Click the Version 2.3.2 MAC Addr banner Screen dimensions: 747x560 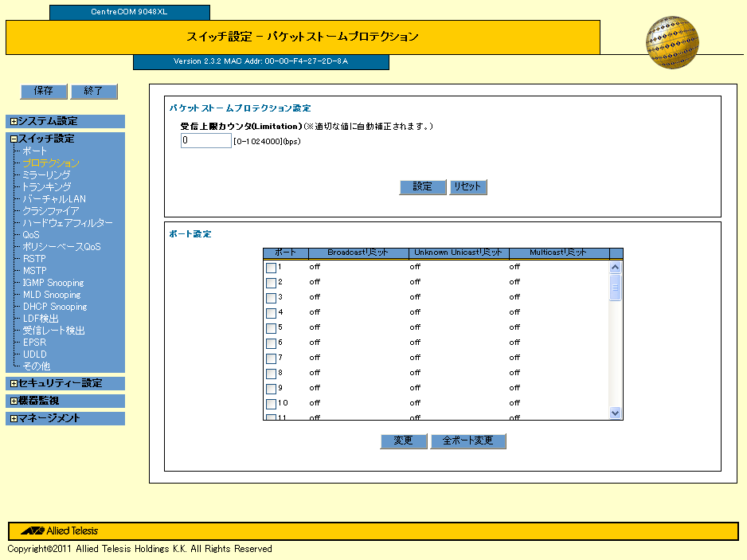[x=260, y=61]
